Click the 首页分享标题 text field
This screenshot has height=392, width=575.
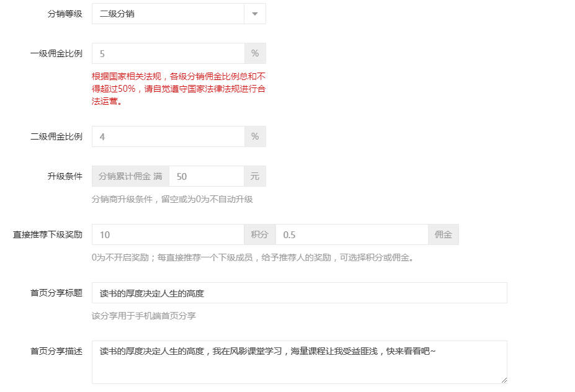[300, 293]
